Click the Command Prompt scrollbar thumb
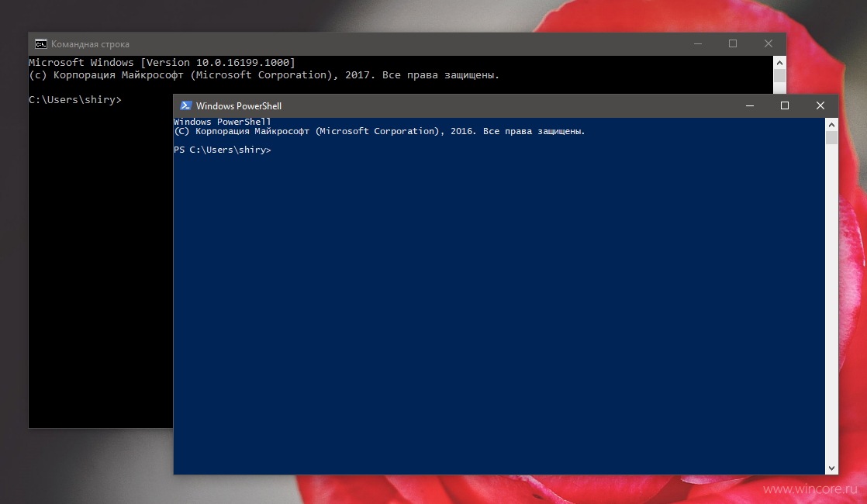 tap(779, 76)
